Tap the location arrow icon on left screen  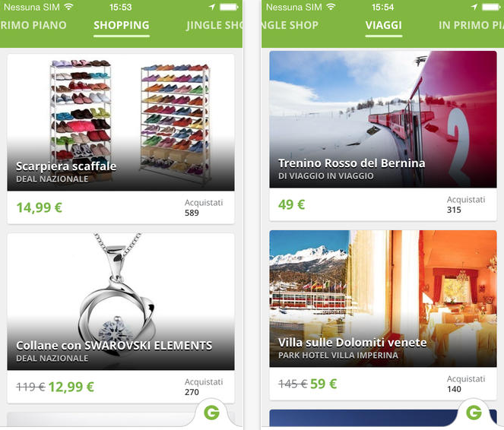211,7
